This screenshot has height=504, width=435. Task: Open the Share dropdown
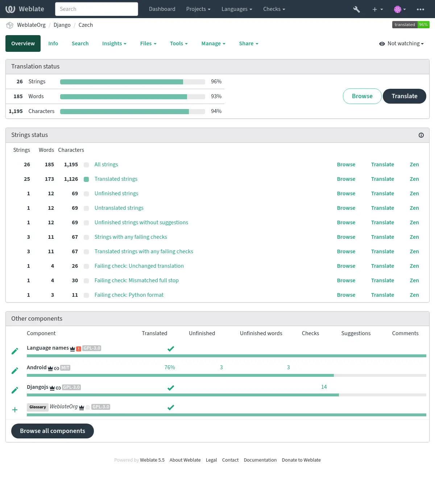click(x=249, y=43)
